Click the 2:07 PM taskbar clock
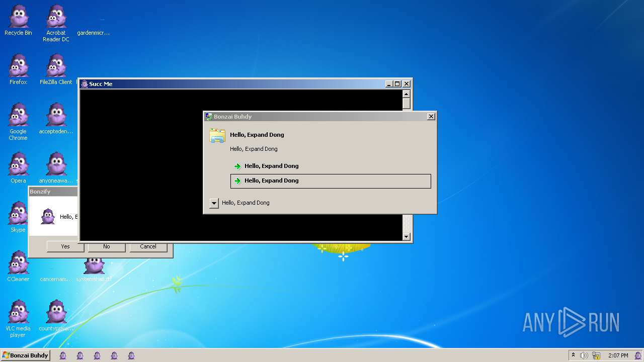Image resolution: width=644 pixels, height=362 pixels. point(618,355)
